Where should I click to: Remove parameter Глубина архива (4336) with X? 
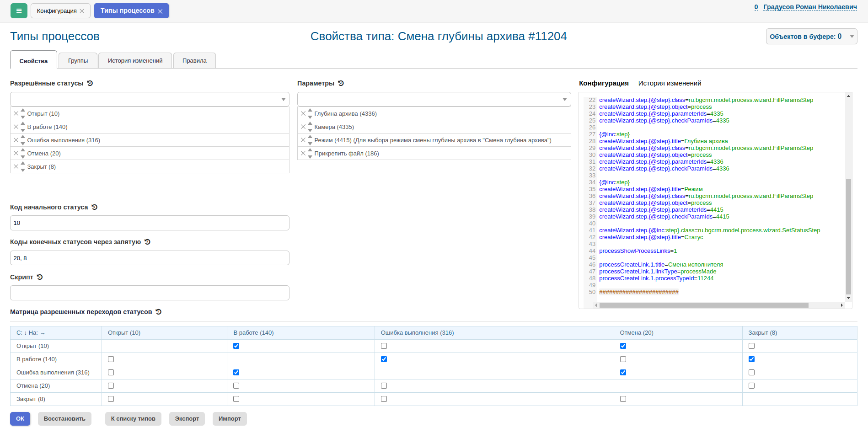(303, 113)
